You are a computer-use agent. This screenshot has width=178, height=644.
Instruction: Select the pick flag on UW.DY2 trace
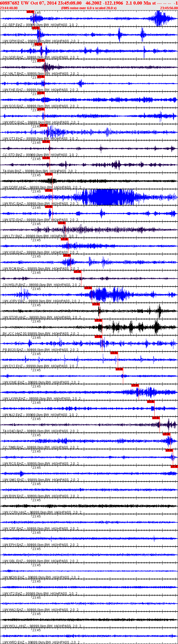[x=114, y=353]
